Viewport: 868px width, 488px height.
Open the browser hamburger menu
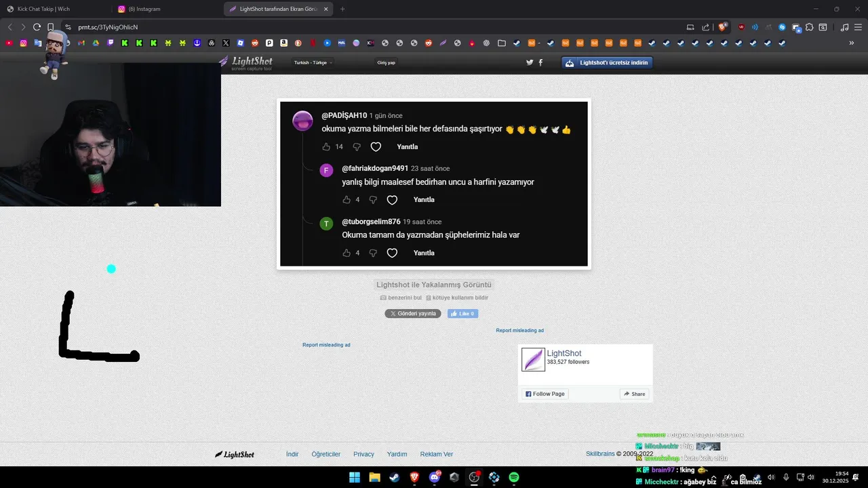point(858,27)
